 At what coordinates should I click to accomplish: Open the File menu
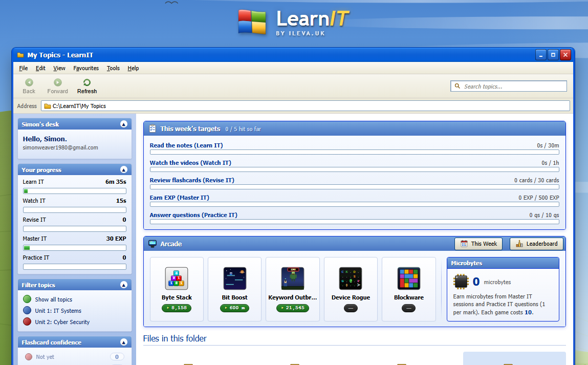point(23,68)
